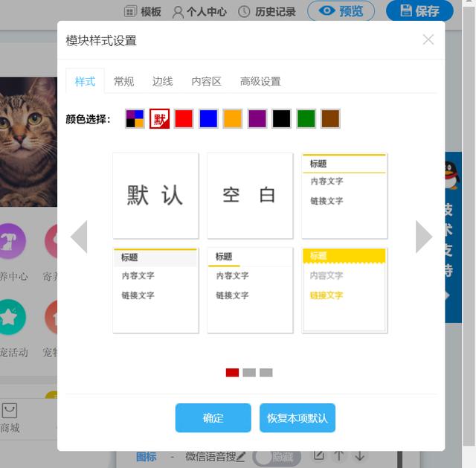Pick the red color swatch
Viewport: 476px width, 468px height.
pyautogui.click(x=184, y=118)
